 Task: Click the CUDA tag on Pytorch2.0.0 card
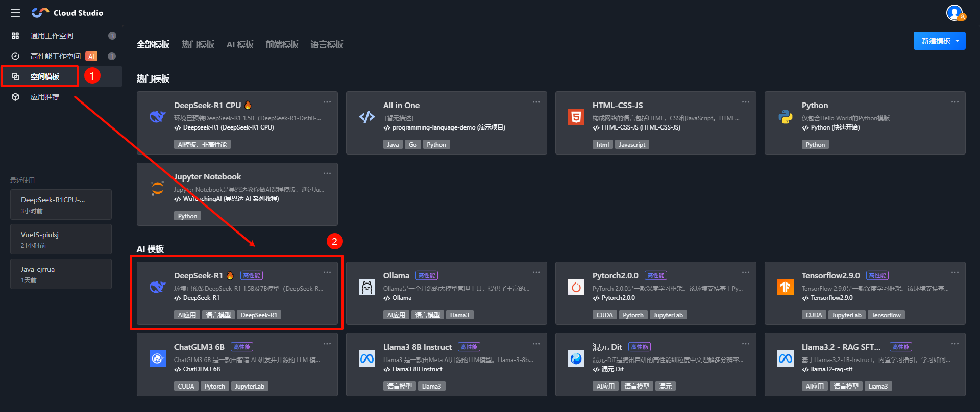pos(604,315)
